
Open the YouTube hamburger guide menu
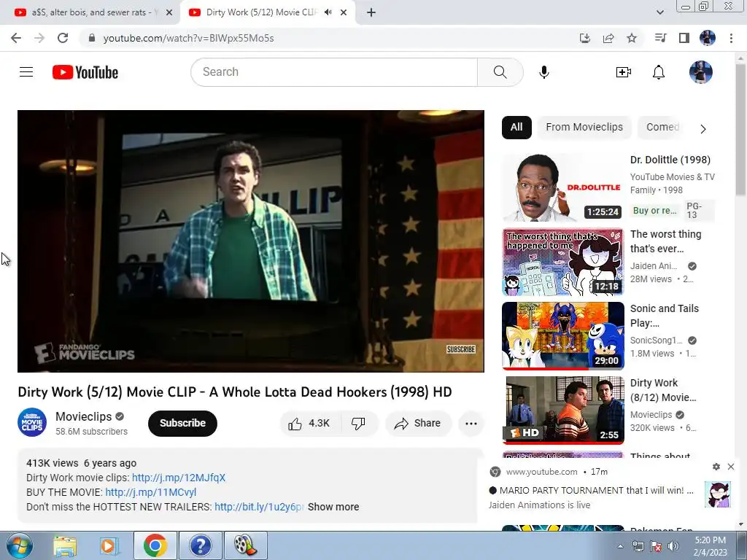pos(26,72)
